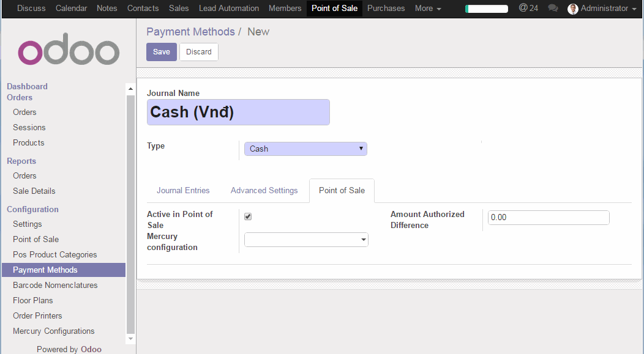This screenshot has height=354, width=644.
Task: Click the Save button
Action: pyautogui.click(x=161, y=52)
